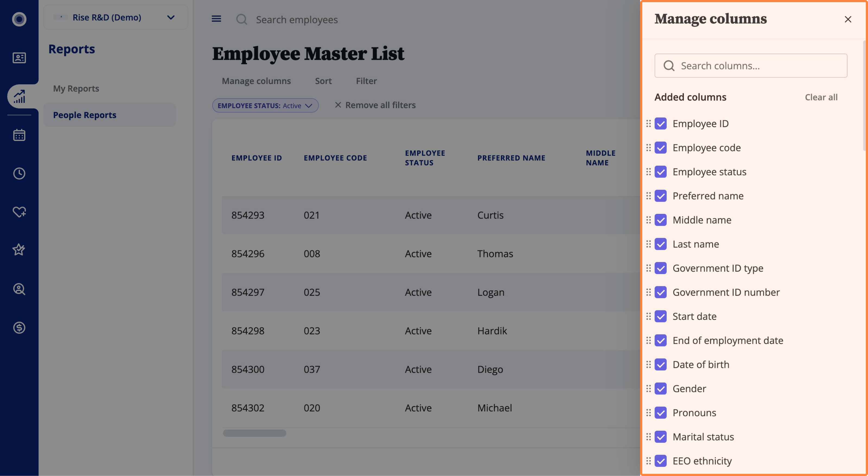Image resolution: width=868 pixels, height=476 pixels.
Task: Open the Rise R&D (Demo) company dropdown
Action: tap(116, 17)
